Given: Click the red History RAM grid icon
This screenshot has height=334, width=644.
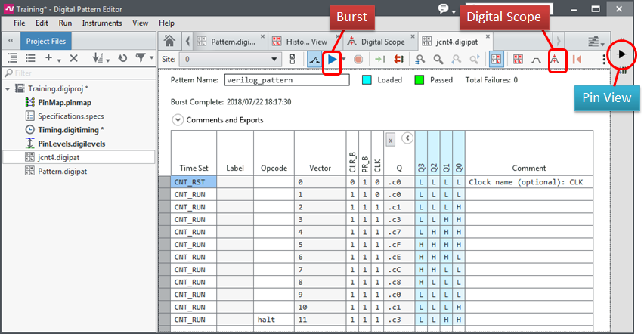Looking at the screenshot, I should (x=518, y=60).
